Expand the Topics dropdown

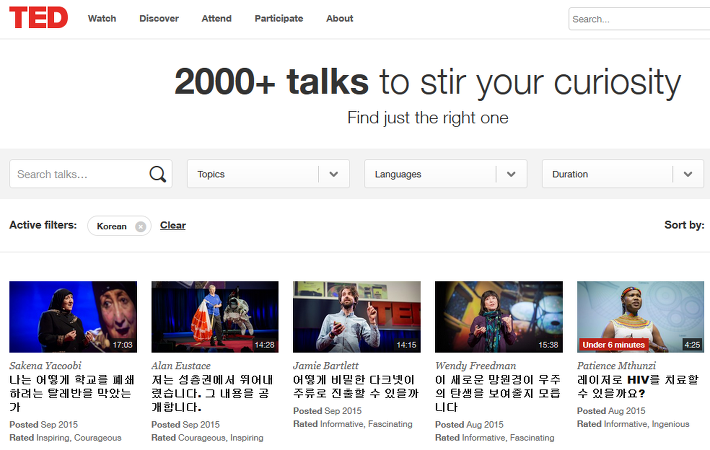pyautogui.click(x=269, y=174)
